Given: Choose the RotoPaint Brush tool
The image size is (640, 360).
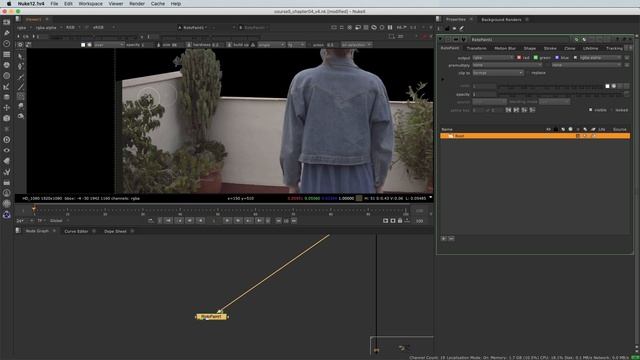Looking at the screenshot, I should (20, 87).
